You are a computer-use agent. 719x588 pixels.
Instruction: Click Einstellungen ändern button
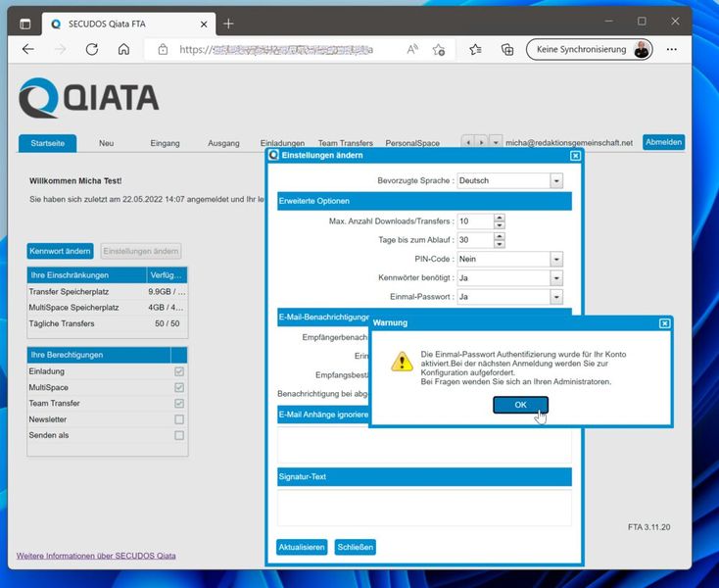point(141,251)
